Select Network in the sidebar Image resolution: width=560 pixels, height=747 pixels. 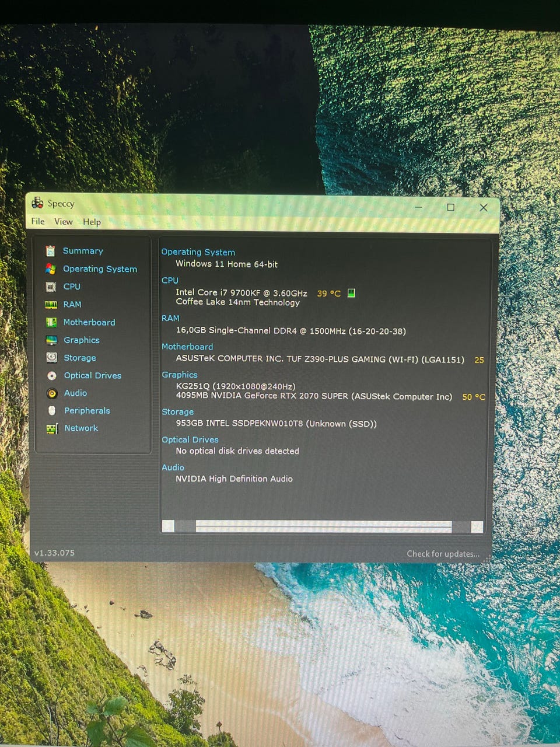(81, 428)
